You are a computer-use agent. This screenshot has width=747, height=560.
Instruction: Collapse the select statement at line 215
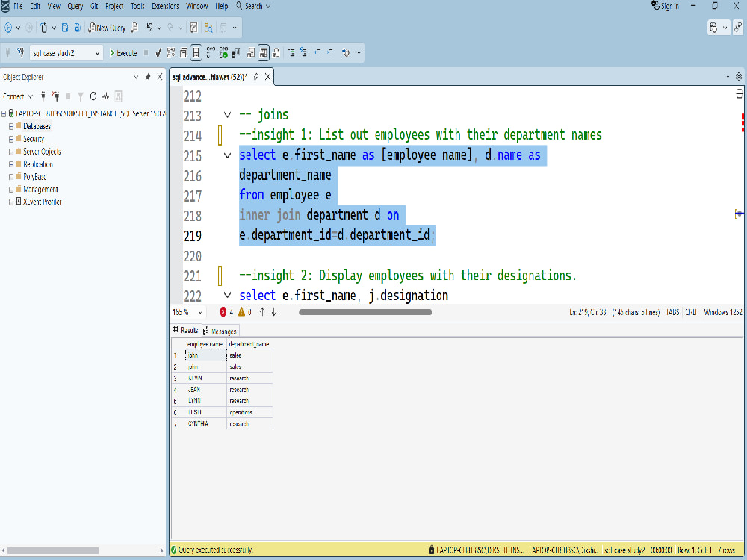point(227,155)
